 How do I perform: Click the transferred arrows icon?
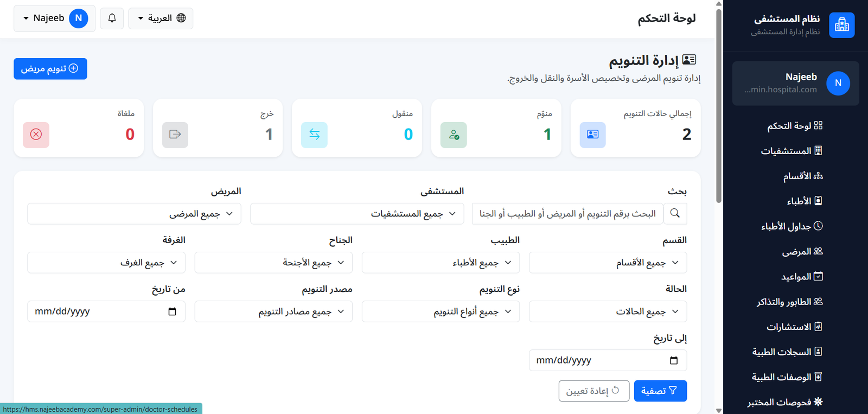pos(315,135)
